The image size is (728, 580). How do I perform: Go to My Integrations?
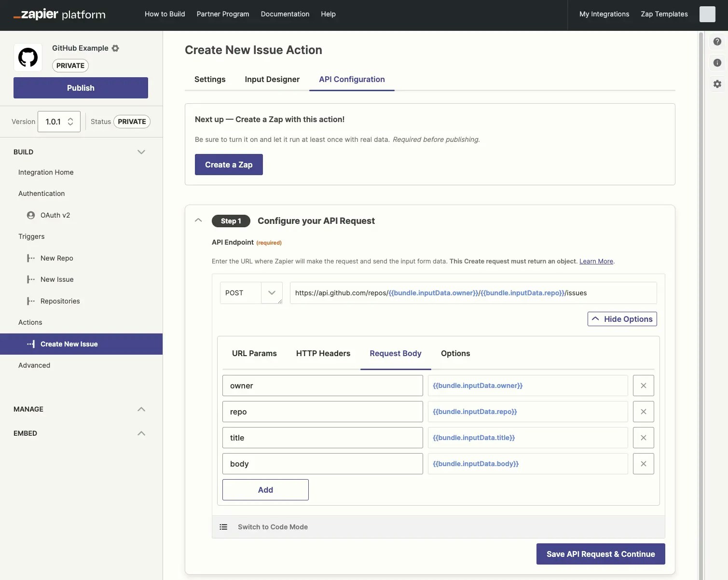pyautogui.click(x=604, y=14)
